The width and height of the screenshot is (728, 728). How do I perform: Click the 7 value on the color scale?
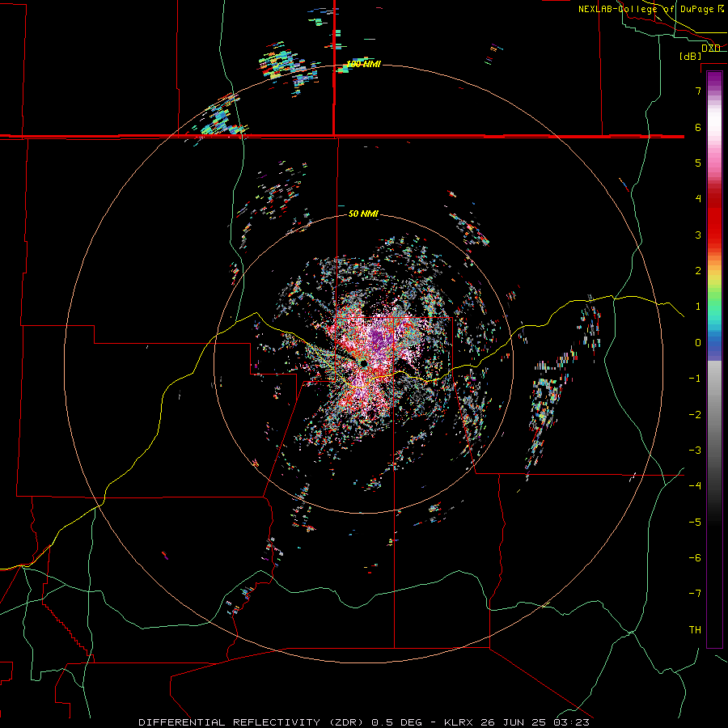coord(698,91)
